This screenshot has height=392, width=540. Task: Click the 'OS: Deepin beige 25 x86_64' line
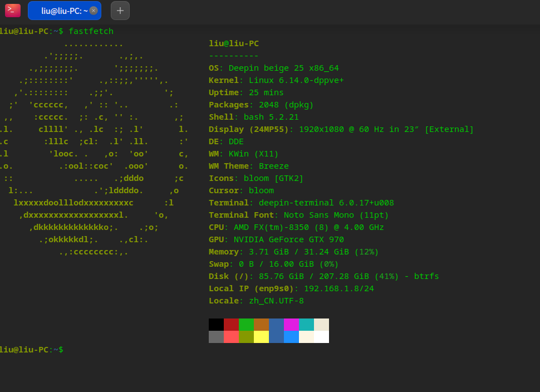pyautogui.click(x=274, y=68)
